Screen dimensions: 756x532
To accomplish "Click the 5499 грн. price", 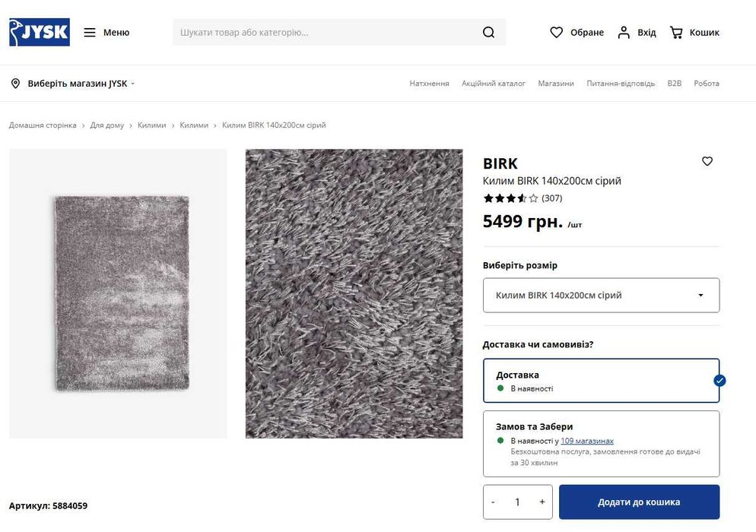I will pyautogui.click(x=523, y=221).
